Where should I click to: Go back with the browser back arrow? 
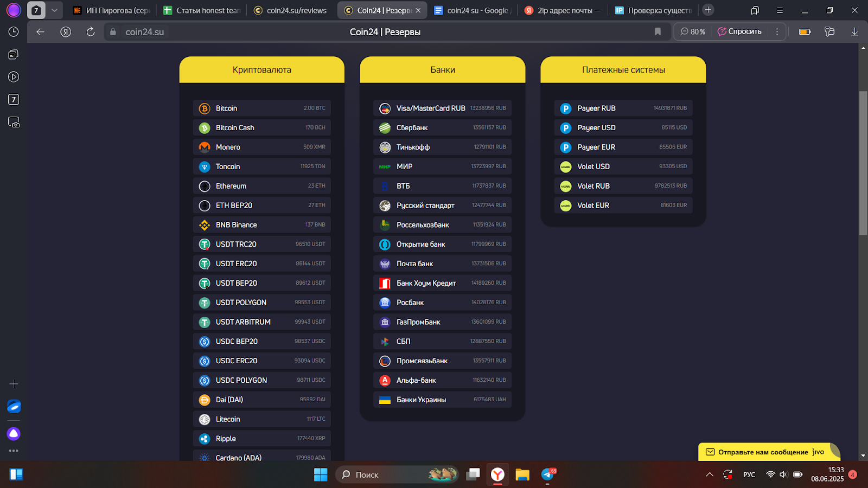click(40, 32)
